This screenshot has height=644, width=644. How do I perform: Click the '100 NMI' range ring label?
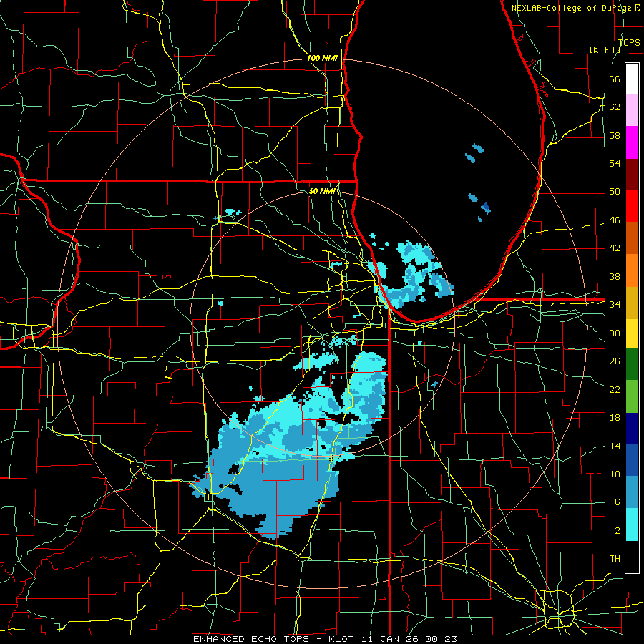pos(322,58)
